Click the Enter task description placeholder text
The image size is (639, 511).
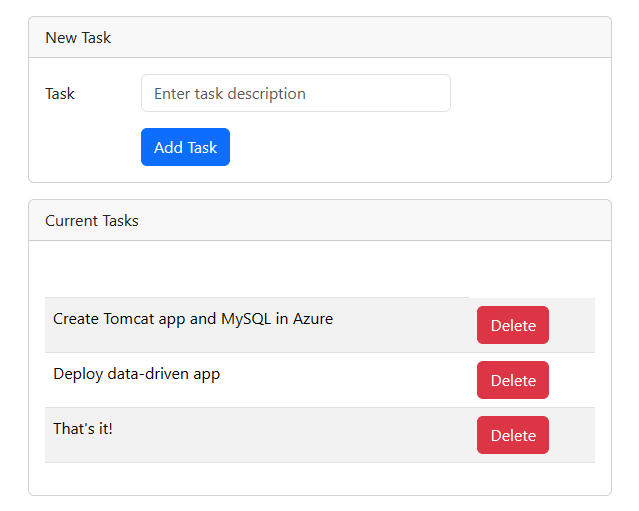pos(230,93)
